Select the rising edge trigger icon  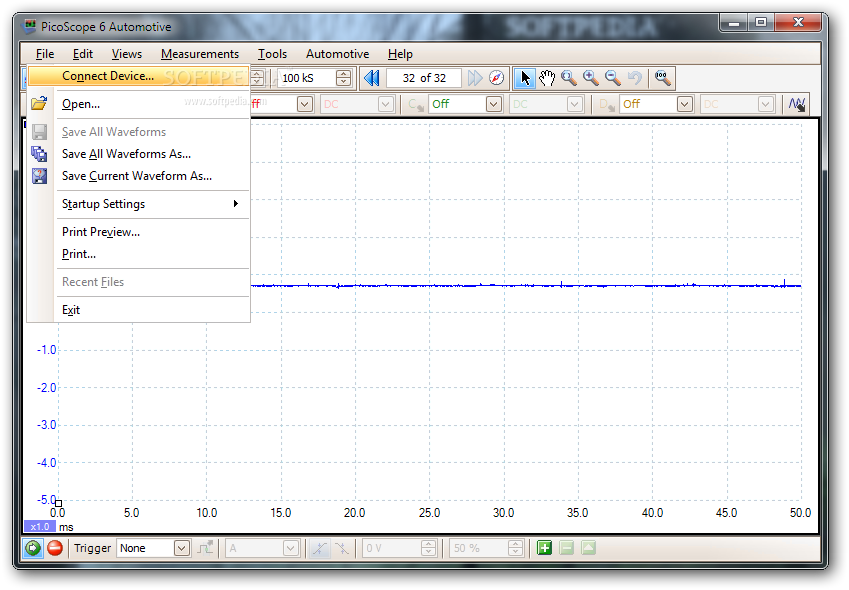click(x=319, y=548)
